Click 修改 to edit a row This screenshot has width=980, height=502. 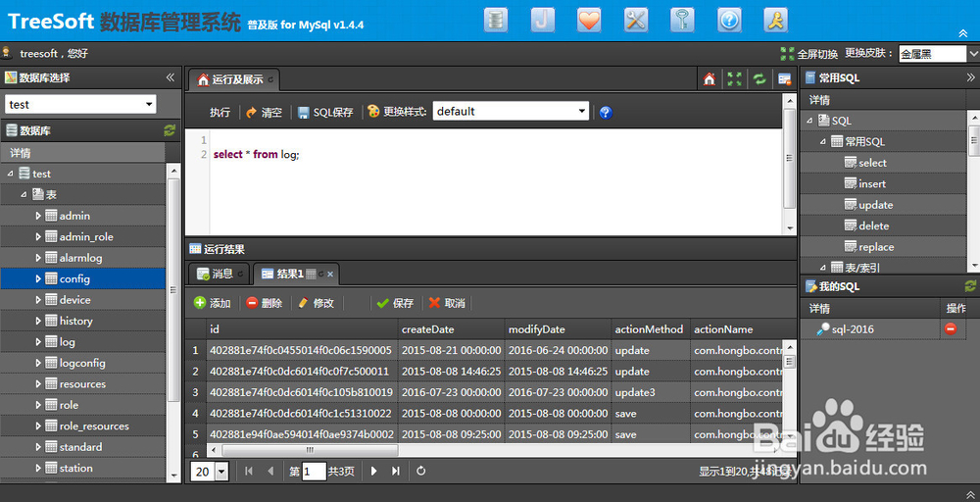click(317, 303)
